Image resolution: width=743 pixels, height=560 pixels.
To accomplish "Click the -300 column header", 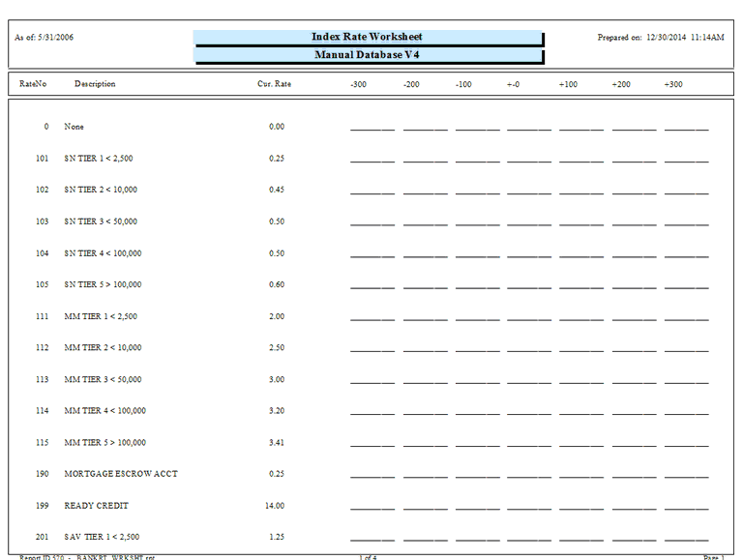I will click(358, 85).
